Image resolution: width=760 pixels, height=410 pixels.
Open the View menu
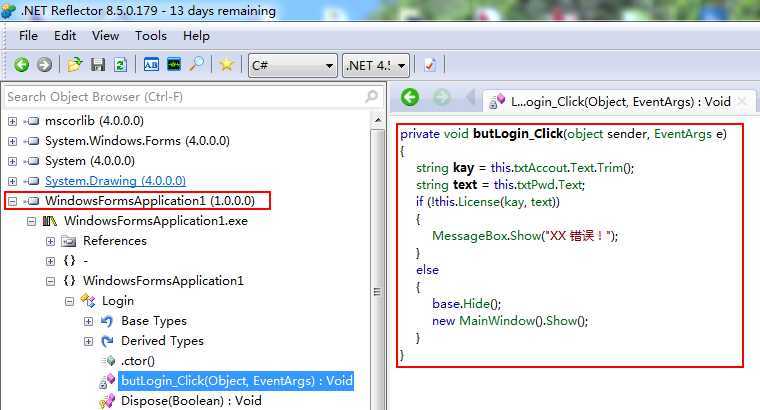coord(105,36)
